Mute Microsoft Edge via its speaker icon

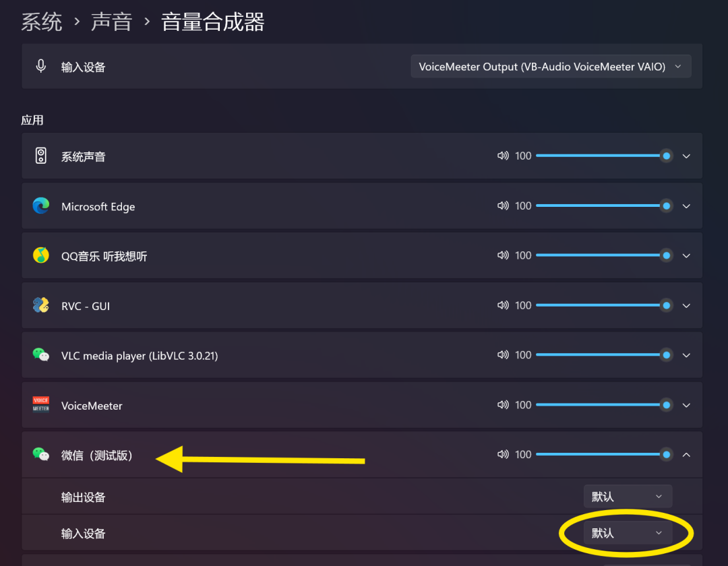point(502,206)
